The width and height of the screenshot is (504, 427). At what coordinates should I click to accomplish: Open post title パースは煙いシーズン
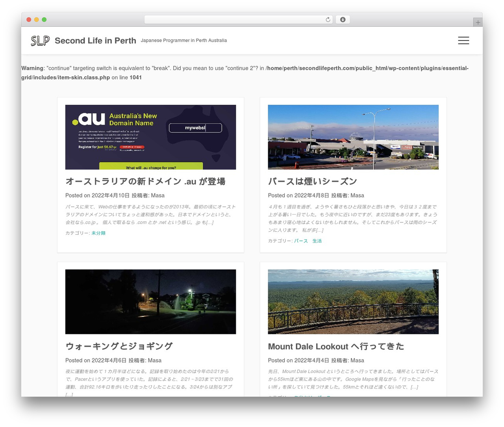(x=312, y=182)
